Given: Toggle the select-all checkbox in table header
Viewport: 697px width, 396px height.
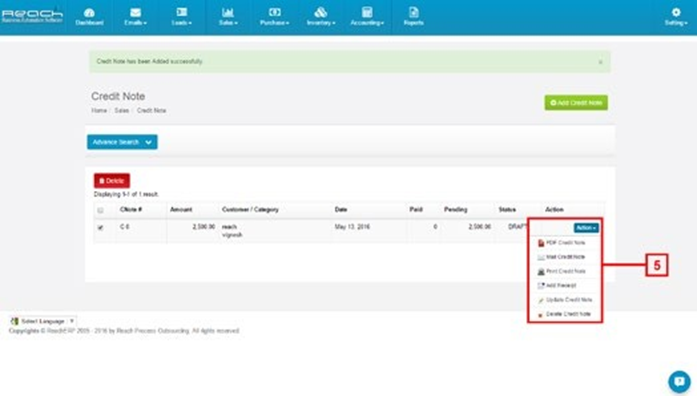Looking at the screenshot, I should tap(100, 210).
